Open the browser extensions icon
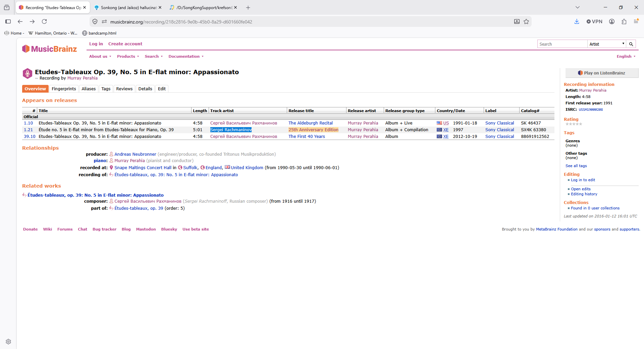 [624, 21]
